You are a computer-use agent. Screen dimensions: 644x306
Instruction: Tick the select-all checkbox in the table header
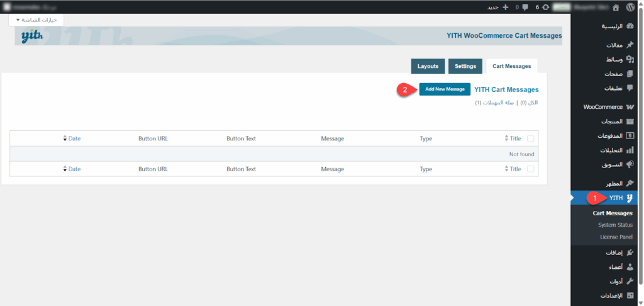point(530,139)
